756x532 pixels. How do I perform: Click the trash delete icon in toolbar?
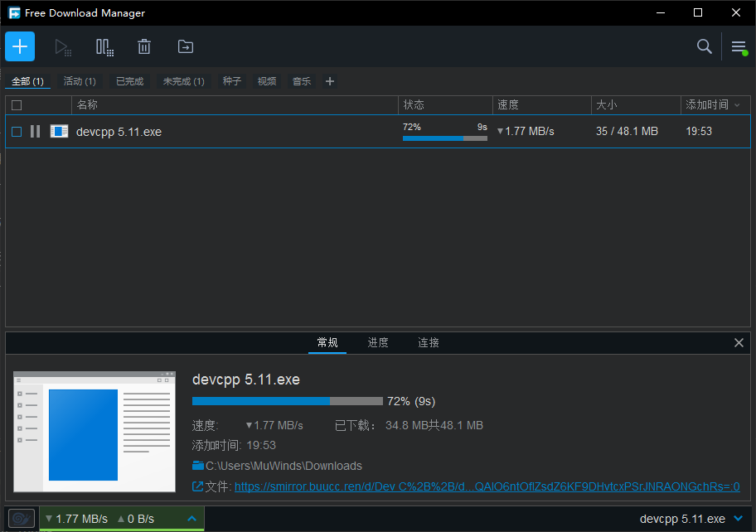tap(144, 47)
